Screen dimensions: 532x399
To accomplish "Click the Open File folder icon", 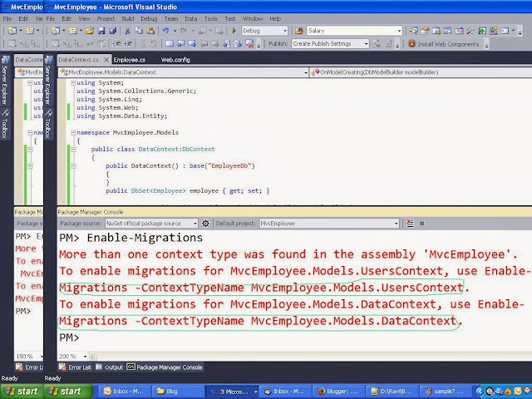I will pos(90,31).
